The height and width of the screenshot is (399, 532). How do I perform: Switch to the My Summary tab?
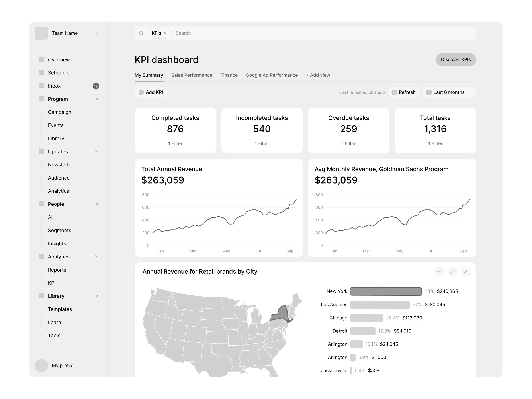tap(149, 75)
